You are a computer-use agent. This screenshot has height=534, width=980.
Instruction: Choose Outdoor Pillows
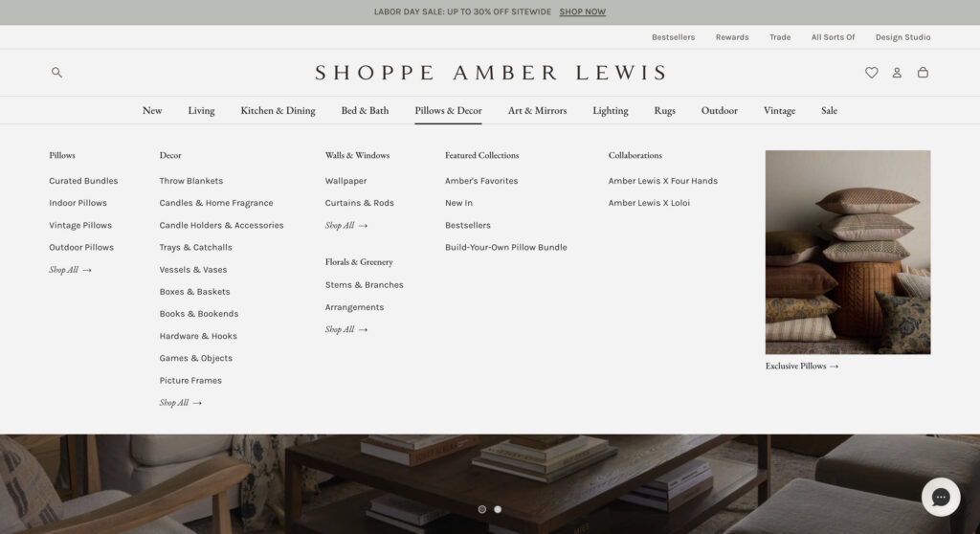click(x=81, y=247)
